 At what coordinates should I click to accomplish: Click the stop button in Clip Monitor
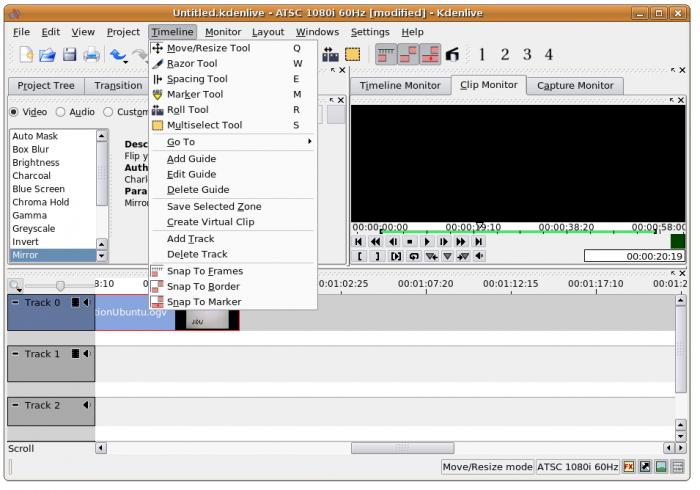(x=410, y=241)
